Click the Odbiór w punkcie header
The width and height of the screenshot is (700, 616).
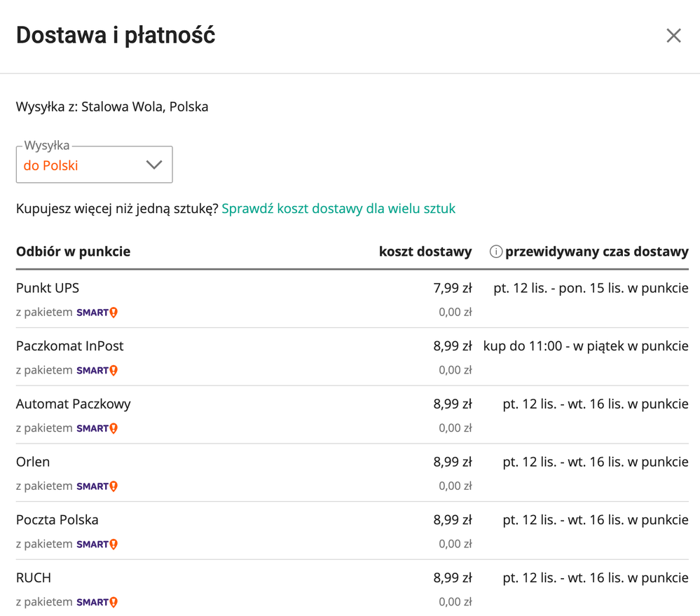(74, 252)
